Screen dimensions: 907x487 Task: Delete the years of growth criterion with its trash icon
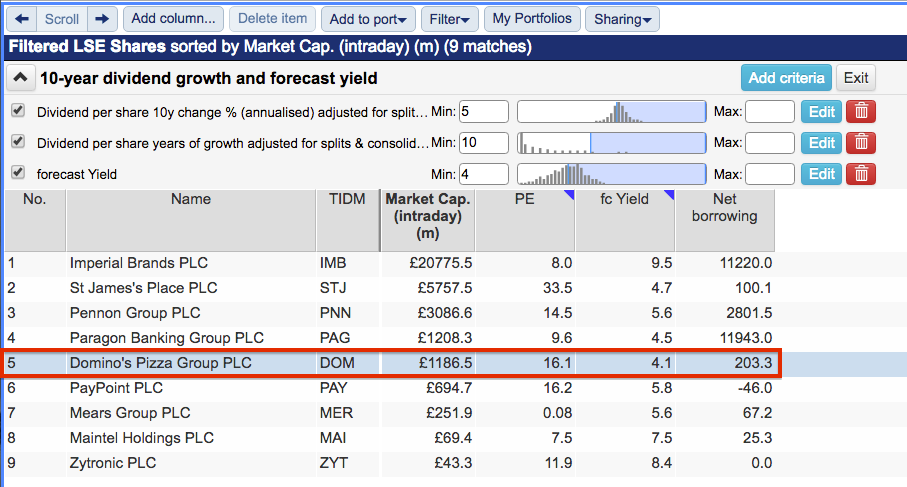pos(861,143)
